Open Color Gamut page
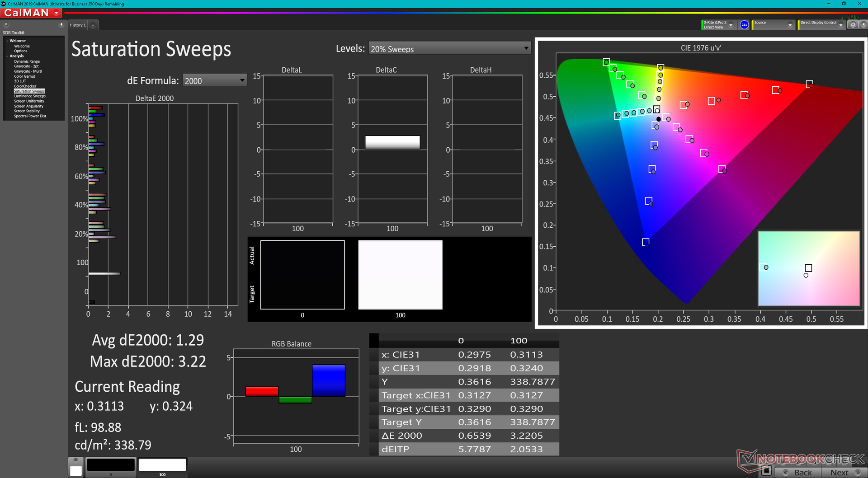The image size is (868, 478). tap(24, 76)
